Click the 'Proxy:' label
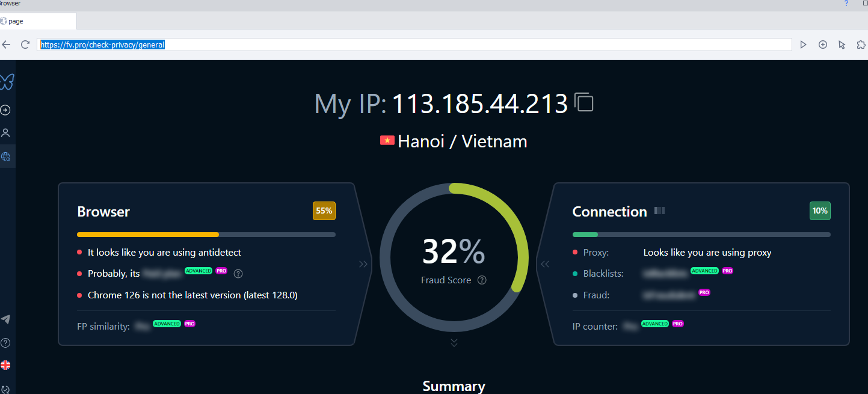This screenshot has height=394, width=868. coord(596,253)
